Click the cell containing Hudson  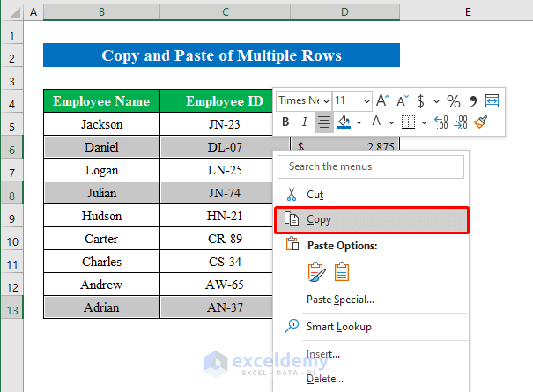point(101,216)
